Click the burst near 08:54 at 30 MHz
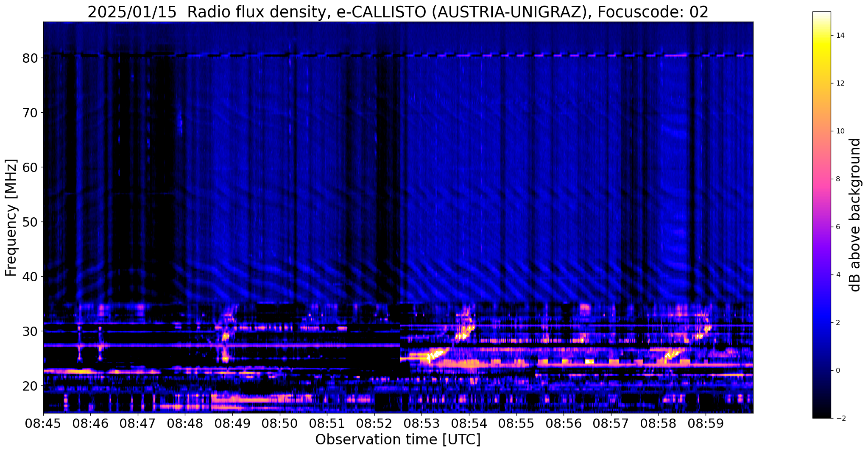Viewport: 868px width, 452px height. pos(466,328)
